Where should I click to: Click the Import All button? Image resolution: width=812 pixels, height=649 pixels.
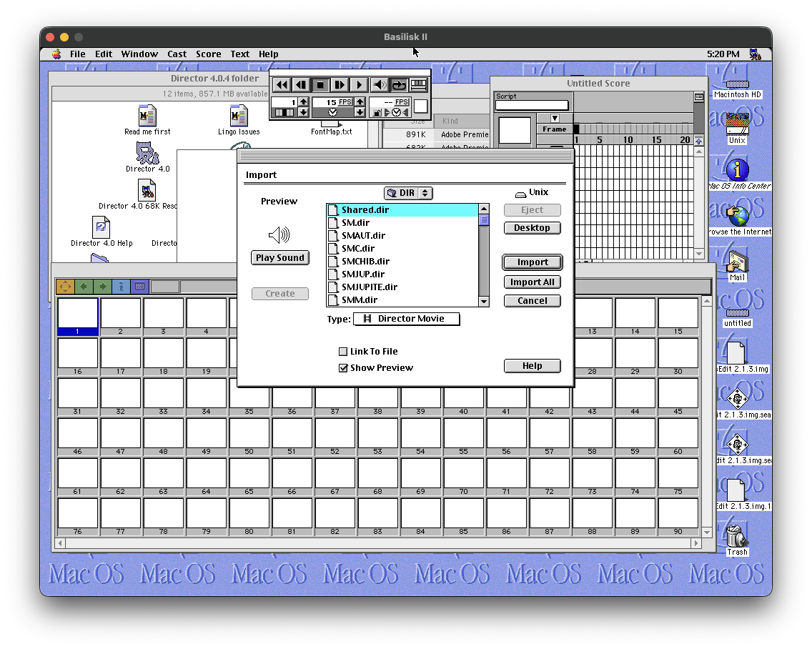(x=532, y=282)
